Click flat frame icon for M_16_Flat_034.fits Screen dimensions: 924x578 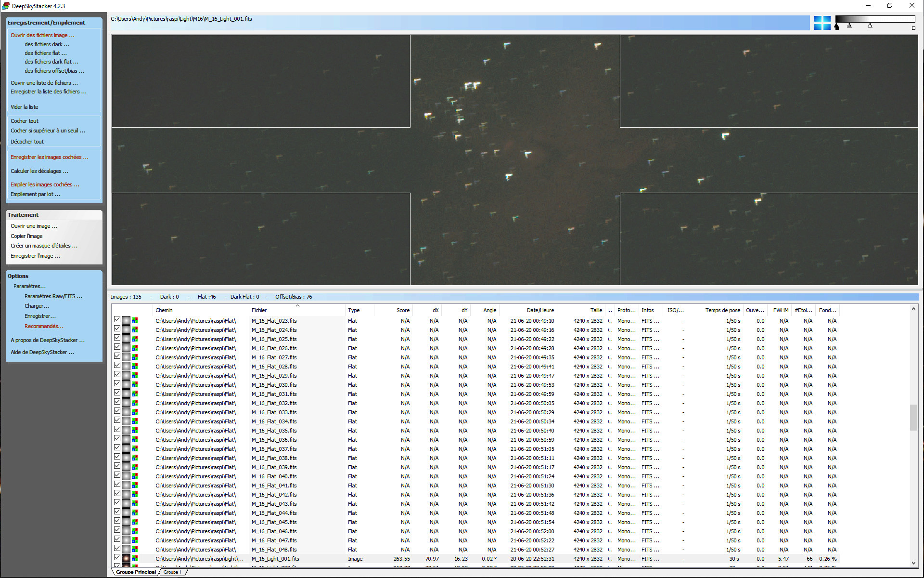click(126, 421)
